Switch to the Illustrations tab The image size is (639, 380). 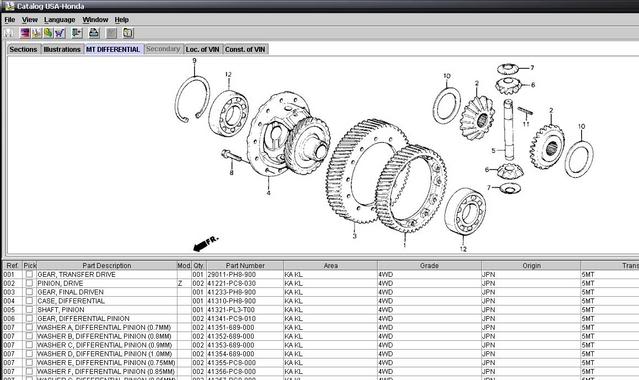(62, 49)
